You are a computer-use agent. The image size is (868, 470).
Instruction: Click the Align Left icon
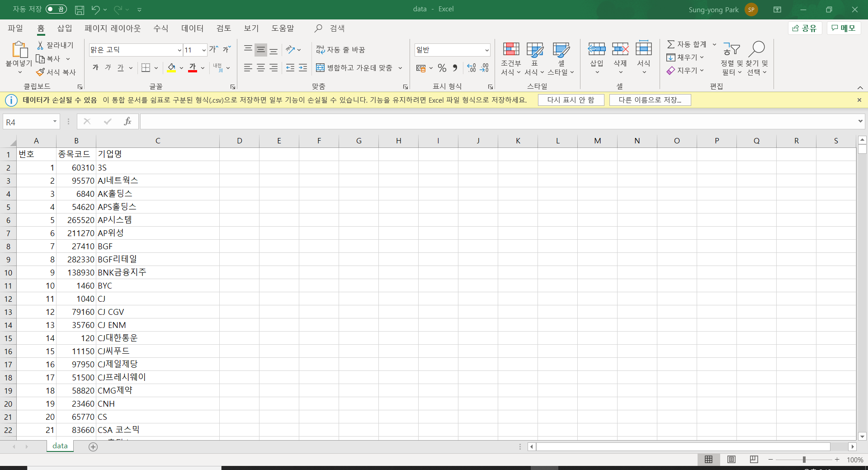coord(248,68)
